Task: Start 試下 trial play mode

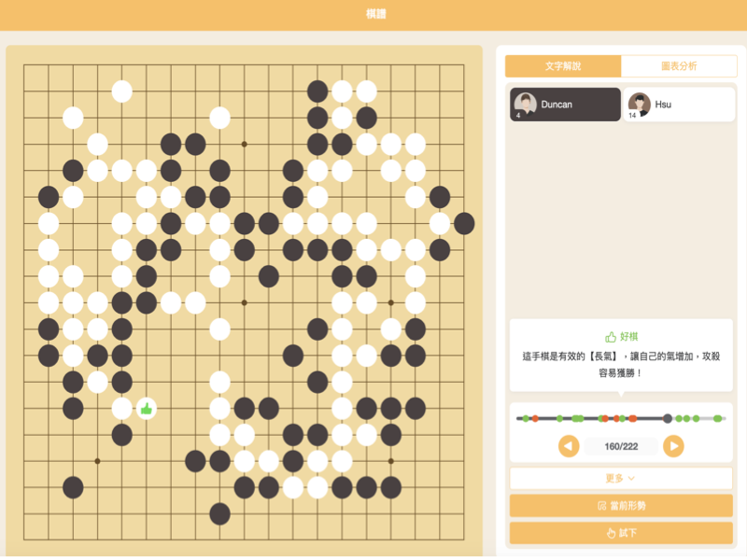Action: pyautogui.click(x=621, y=533)
